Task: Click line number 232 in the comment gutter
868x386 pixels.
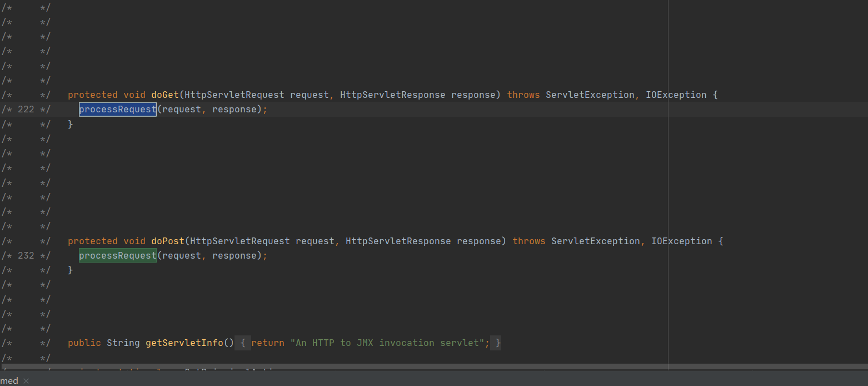Action: 26,256
